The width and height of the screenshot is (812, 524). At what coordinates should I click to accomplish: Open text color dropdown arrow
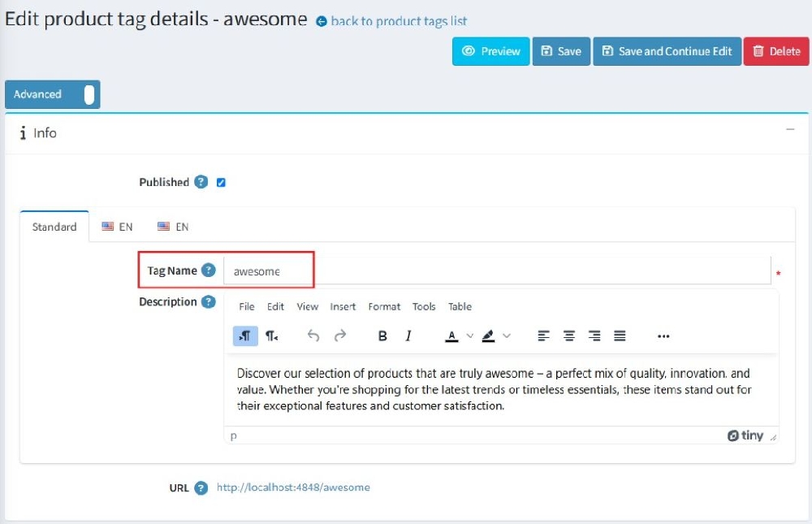click(x=469, y=336)
